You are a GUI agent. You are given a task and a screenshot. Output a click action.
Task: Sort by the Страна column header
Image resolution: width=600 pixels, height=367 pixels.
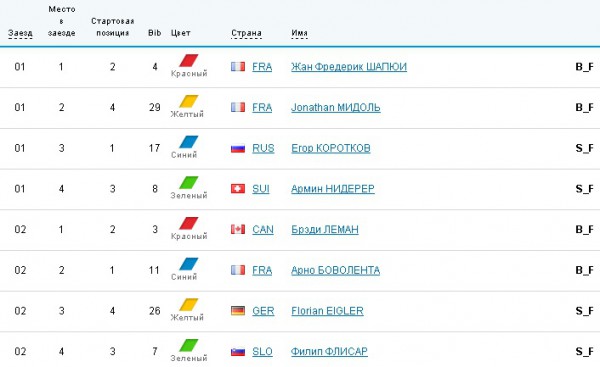(246, 33)
